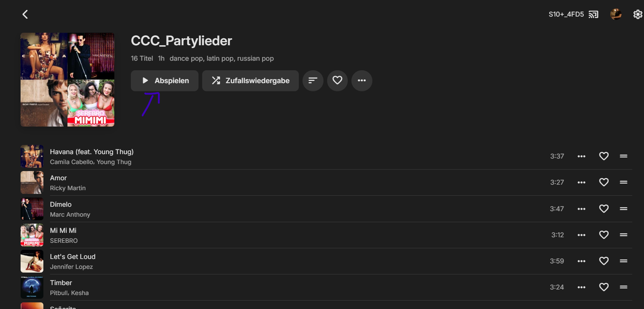Click the reorder handle on Havana row

point(623,156)
